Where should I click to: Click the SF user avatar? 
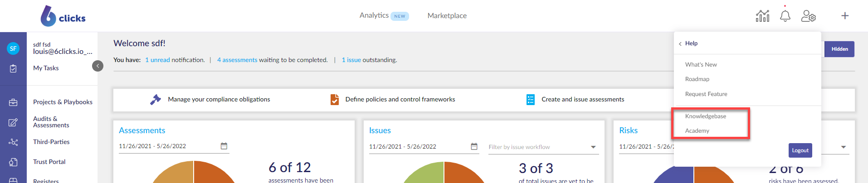click(13, 48)
